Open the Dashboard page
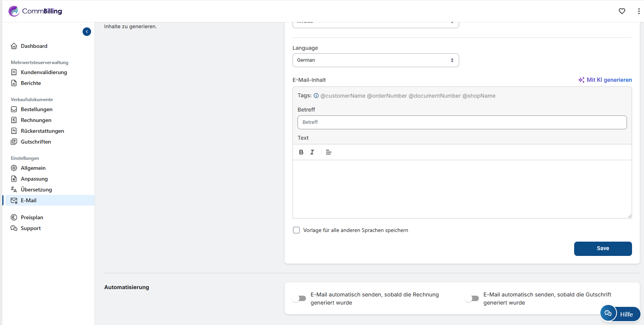 34,46
